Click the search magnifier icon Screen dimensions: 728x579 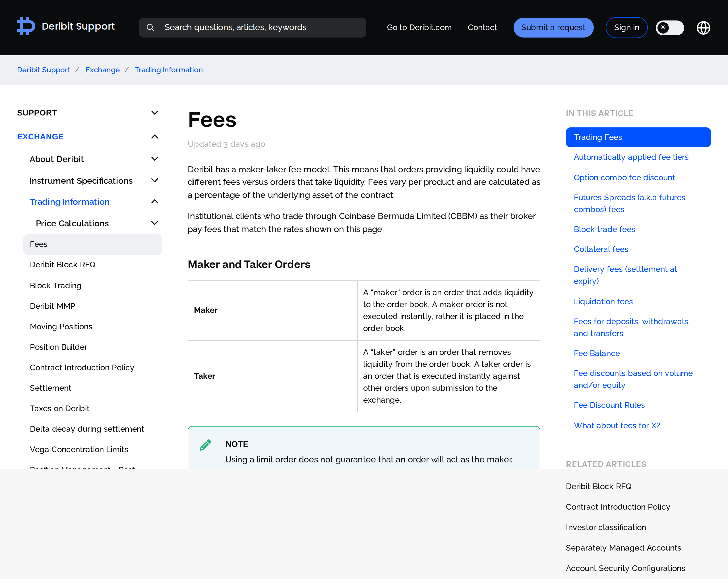coord(151,28)
